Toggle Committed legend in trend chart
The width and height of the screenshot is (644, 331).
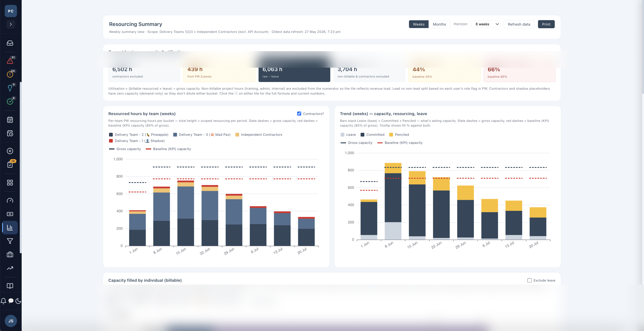372,134
